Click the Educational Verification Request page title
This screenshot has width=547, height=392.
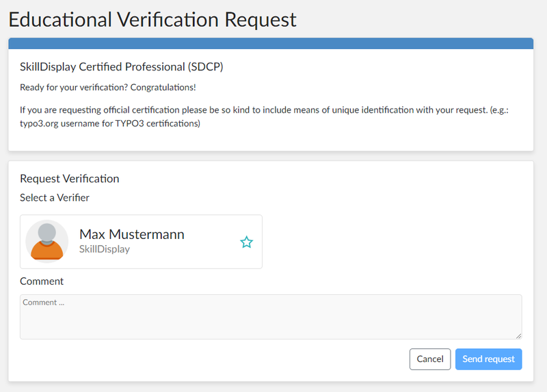tap(152, 19)
